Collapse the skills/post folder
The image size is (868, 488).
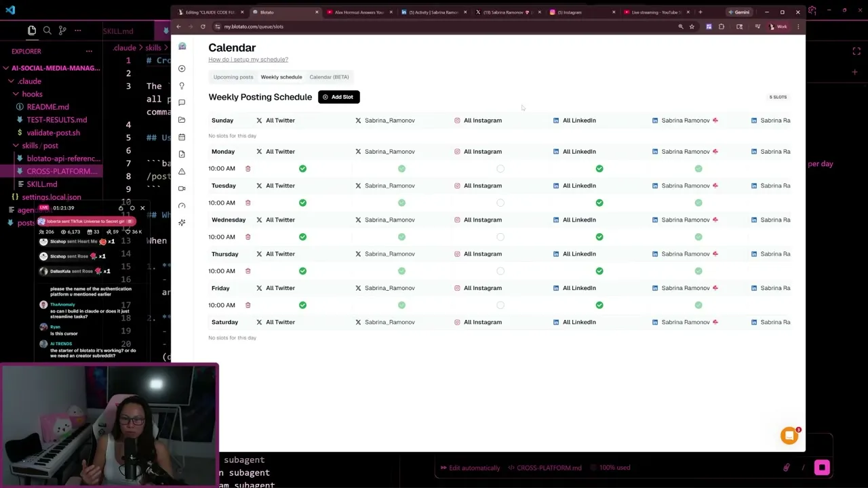pyautogui.click(x=16, y=146)
